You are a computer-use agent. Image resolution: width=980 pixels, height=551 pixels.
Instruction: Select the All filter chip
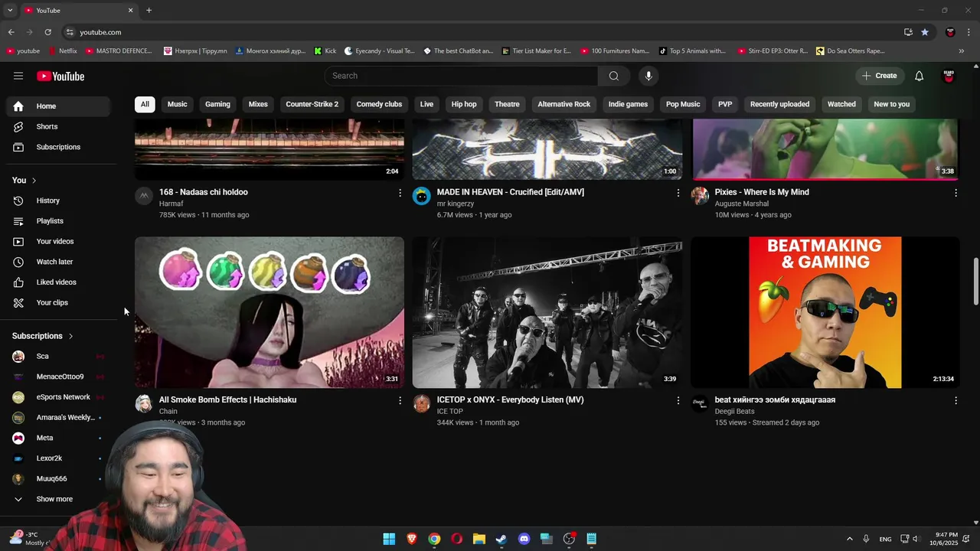click(x=145, y=104)
